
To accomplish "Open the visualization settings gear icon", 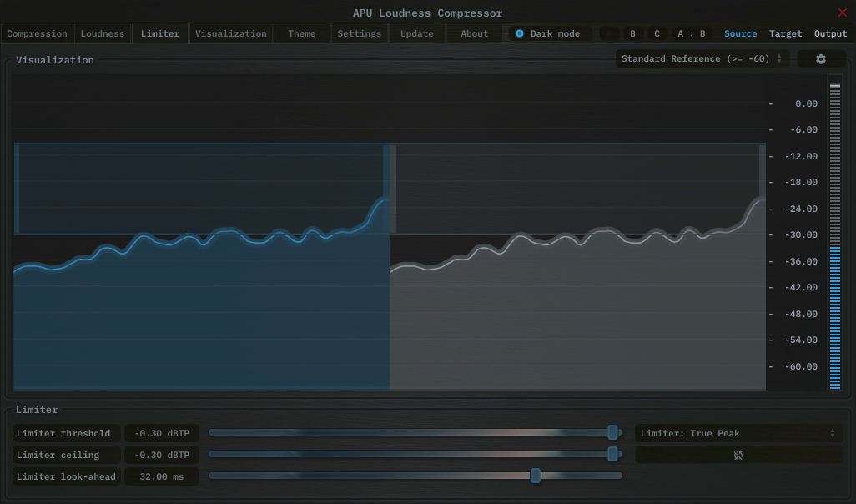I will coord(821,58).
